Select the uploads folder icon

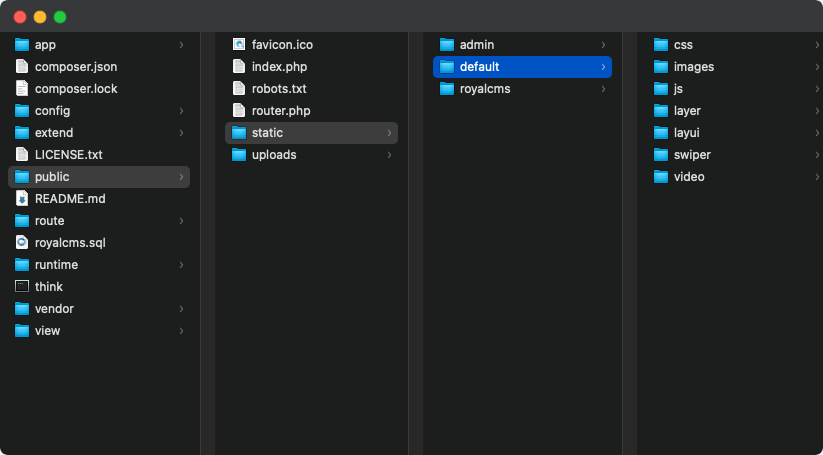(239, 155)
